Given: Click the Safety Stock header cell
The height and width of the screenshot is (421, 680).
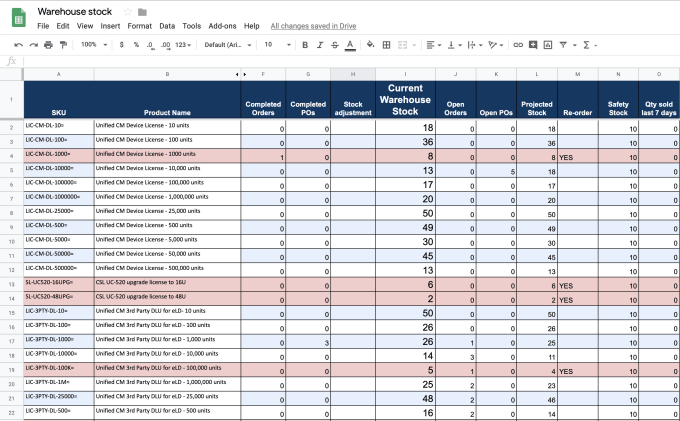Looking at the screenshot, I should 618,100.
